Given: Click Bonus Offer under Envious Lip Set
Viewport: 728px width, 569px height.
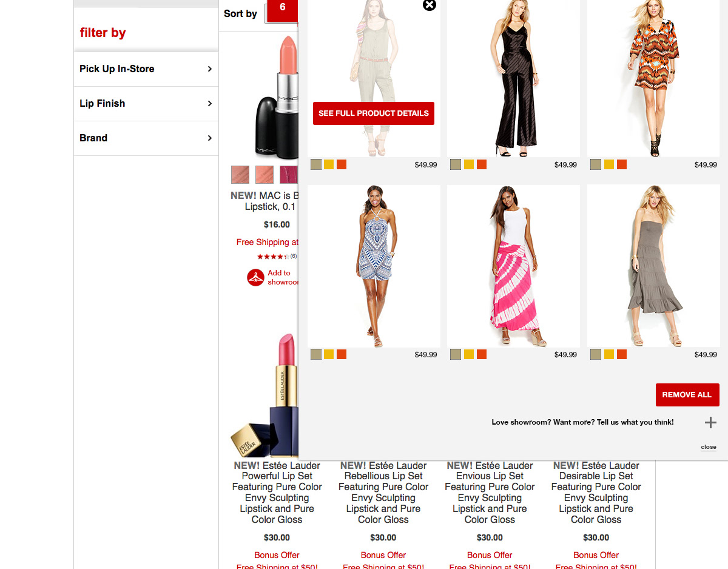Looking at the screenshot, I should pos(490,555).
